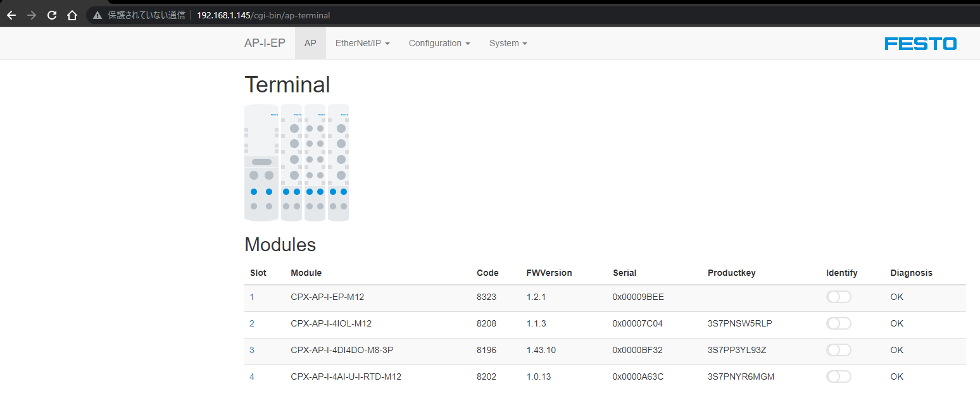Open slot 1 link
Viewport: 980px width, 417px height.
point(252,297)
